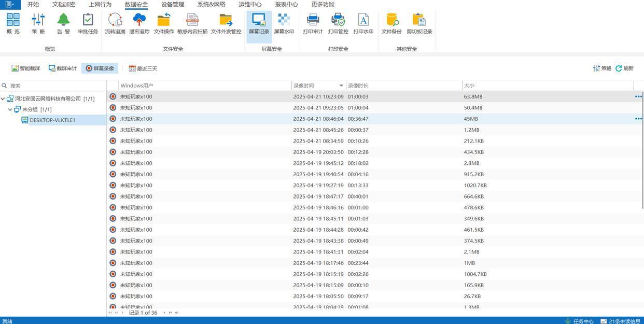The image size is (644, 324).
Task: Switch to 报表中心 tab
Action: pyautogui.click(x=286, y=4)
